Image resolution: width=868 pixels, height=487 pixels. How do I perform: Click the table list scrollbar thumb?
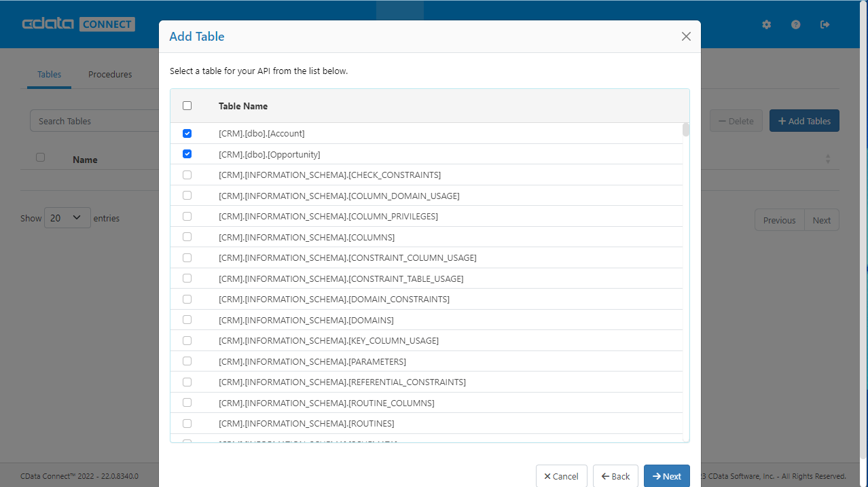(686, 130)
